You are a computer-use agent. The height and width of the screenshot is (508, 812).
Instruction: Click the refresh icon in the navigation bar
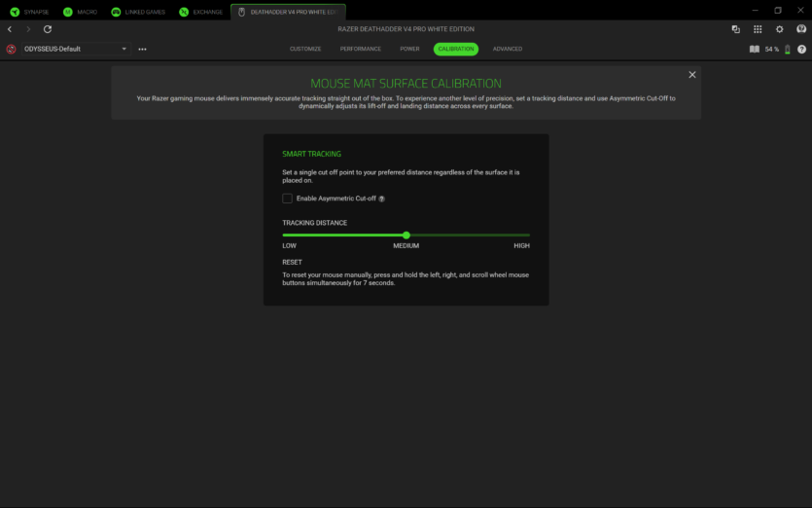point(48,29)
